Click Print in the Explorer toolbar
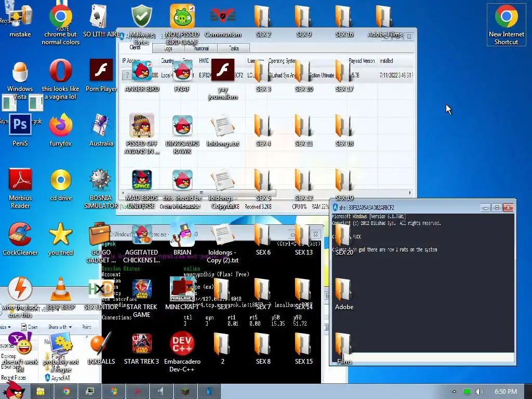The image size is (532, 399). pos(87,327)
